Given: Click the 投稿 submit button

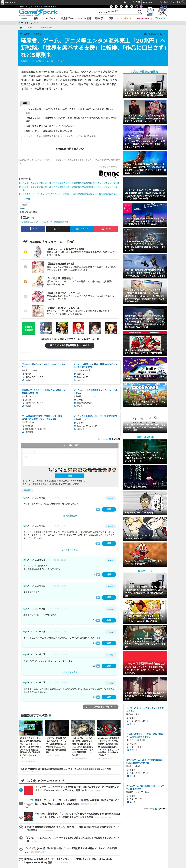Looking at the screenshot, I should pos(70,476).
